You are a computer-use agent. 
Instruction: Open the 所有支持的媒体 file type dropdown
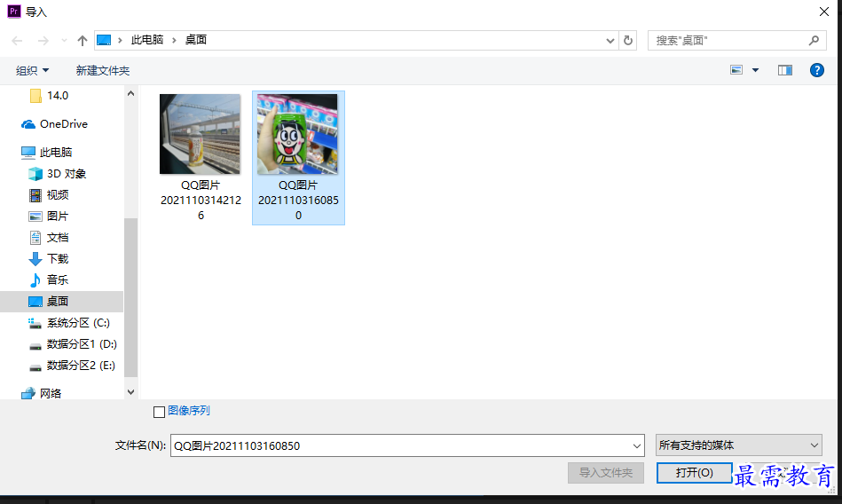pyautogui.click(x=738, y=445)
